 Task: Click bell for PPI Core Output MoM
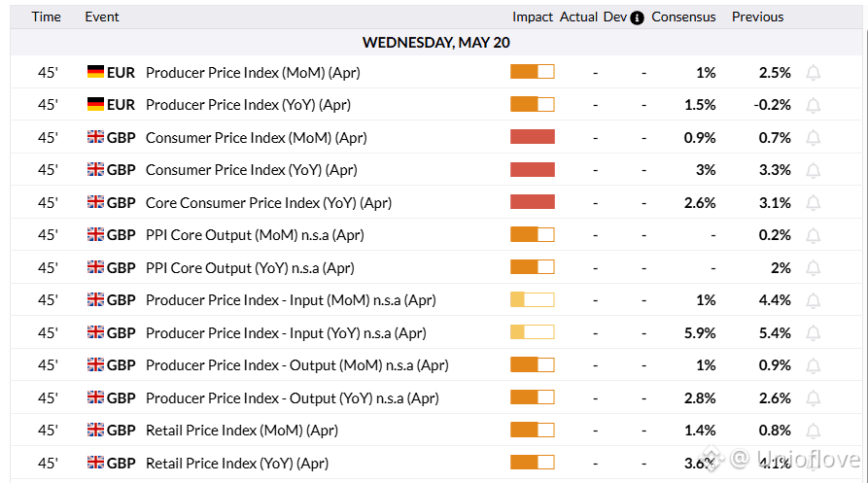point(813,236)
